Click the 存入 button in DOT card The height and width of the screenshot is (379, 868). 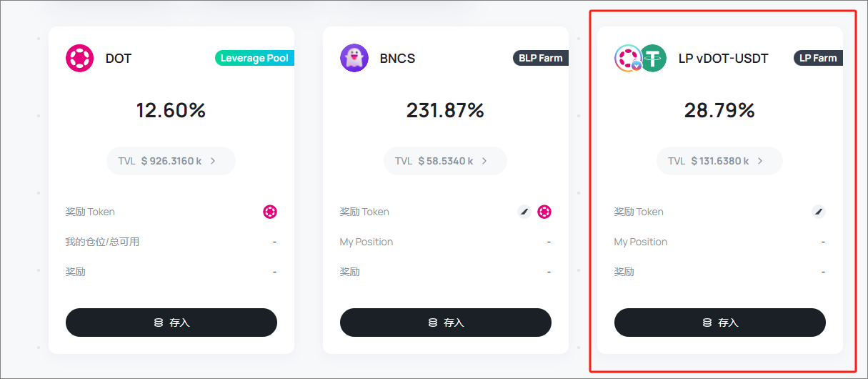click(171, 323)
